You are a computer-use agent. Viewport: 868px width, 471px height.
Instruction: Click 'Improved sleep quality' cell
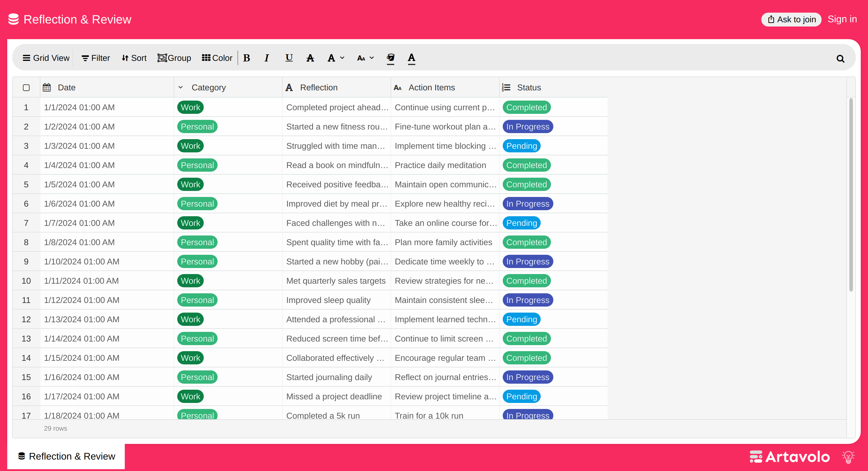(x=336, y=300)
